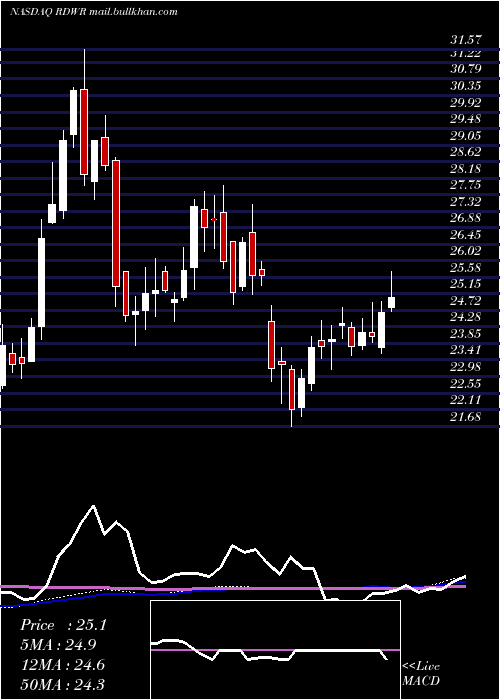Select the 31.57 price axis label

[466, 40]
